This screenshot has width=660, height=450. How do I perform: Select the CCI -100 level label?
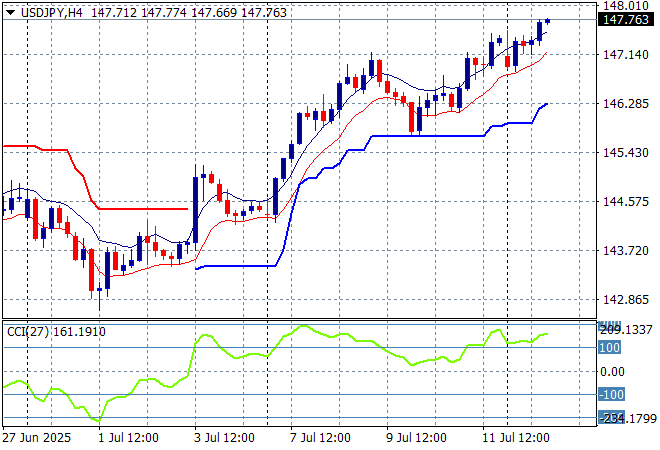613,395
